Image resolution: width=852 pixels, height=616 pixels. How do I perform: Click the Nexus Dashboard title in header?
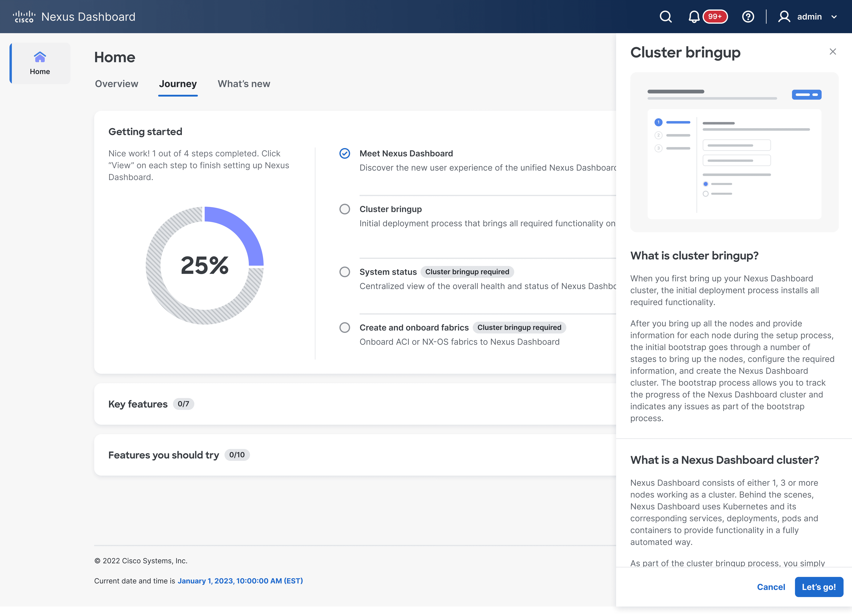point(88,17)
